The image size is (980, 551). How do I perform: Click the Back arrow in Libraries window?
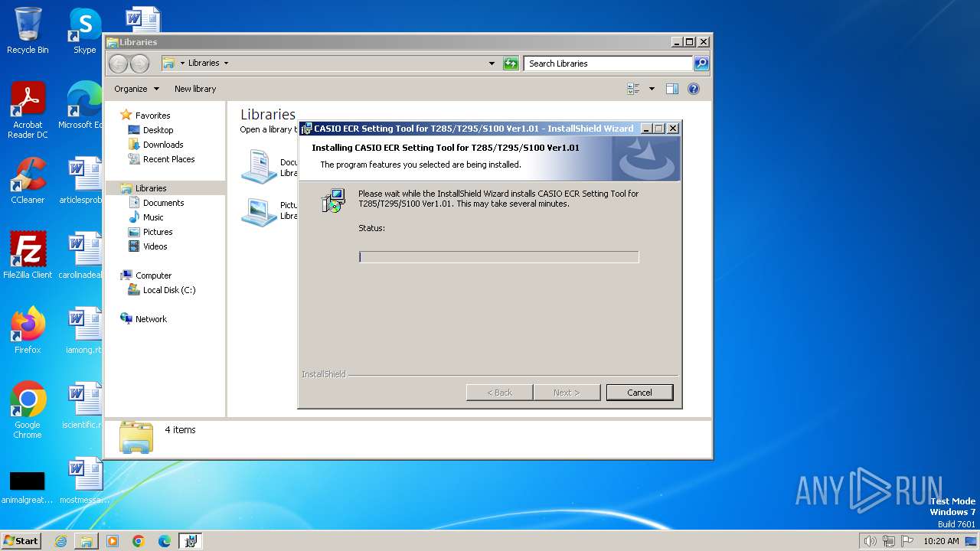[118, 64]
